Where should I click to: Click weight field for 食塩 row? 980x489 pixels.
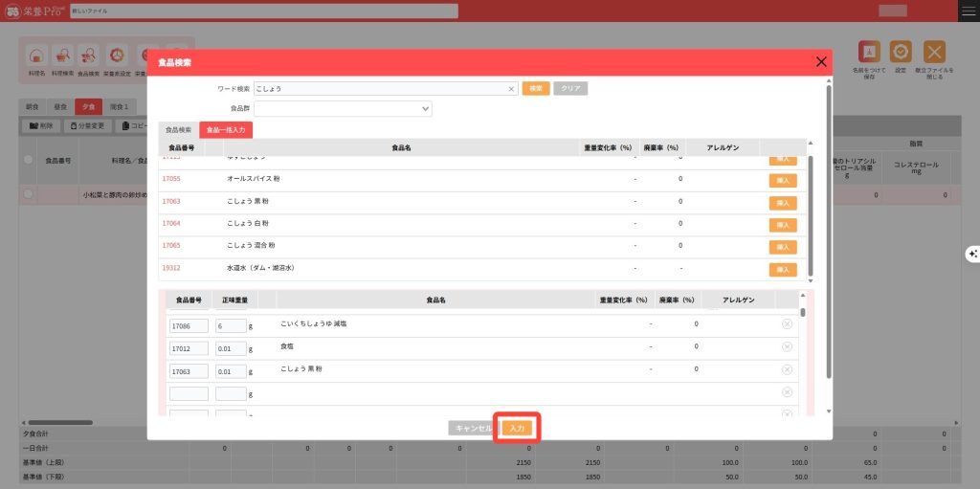[231, 347]
